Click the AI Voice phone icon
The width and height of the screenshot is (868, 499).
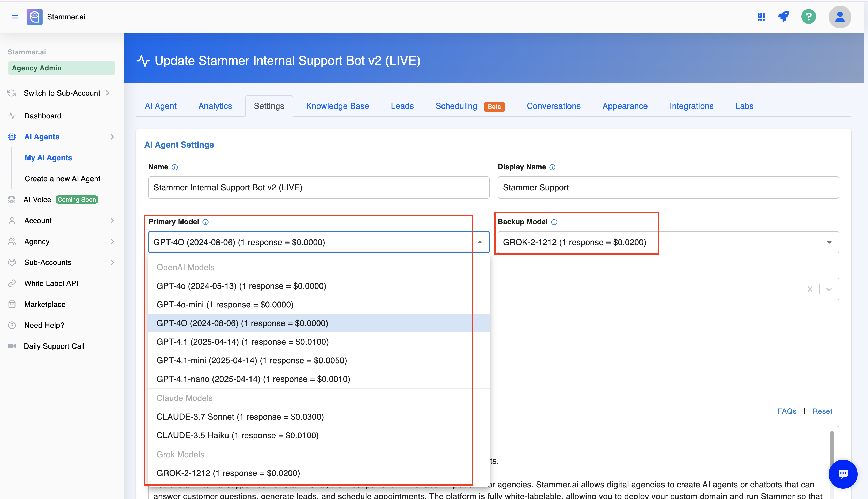[12, 199]
